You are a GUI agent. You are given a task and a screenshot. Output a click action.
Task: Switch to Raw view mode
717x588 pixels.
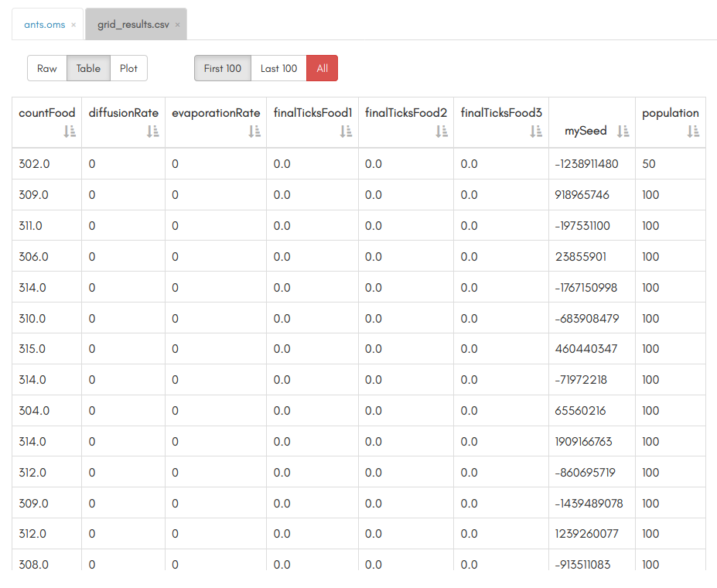pos(47,68)
